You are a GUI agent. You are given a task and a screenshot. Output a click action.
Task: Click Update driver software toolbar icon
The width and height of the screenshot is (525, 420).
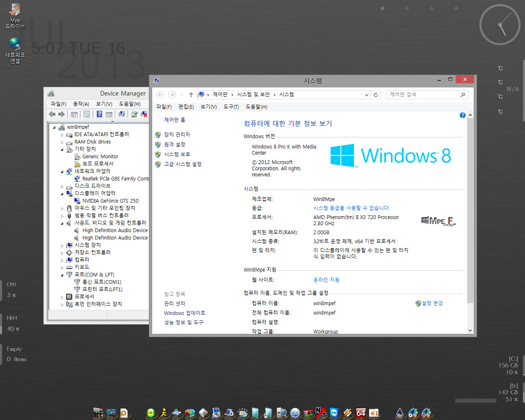[x=134, y=114]
